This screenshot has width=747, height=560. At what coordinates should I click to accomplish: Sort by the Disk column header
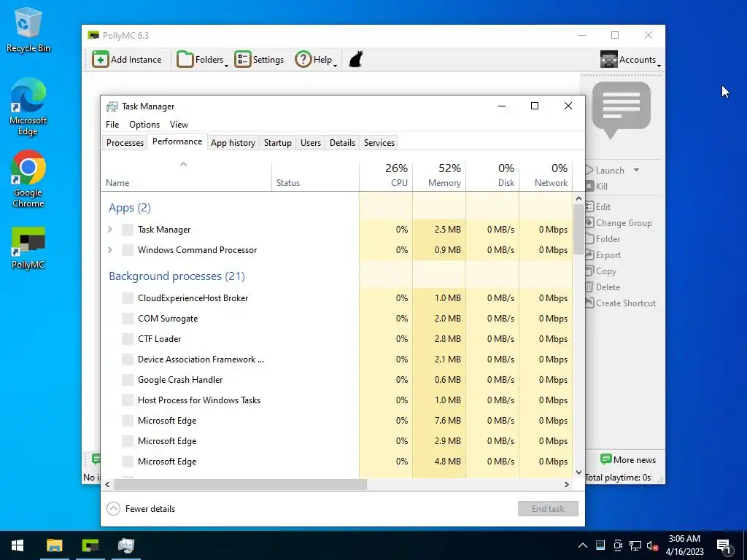(492, 176)
